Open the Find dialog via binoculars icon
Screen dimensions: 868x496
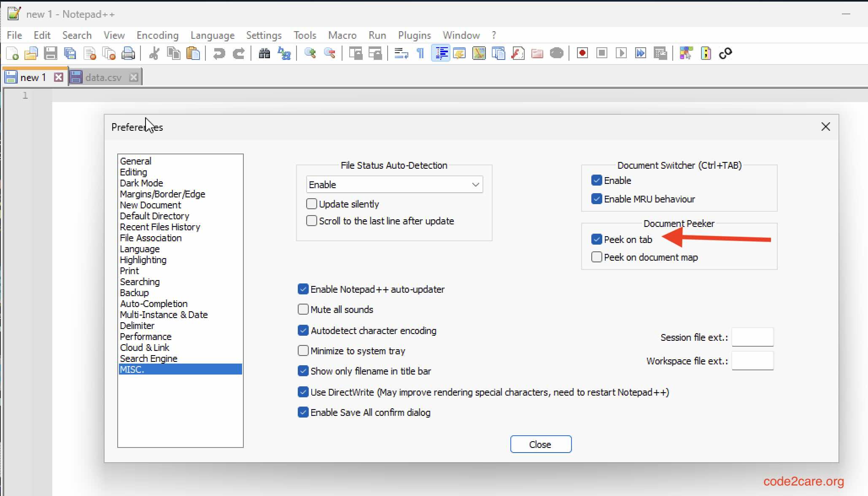coord(264,53)
